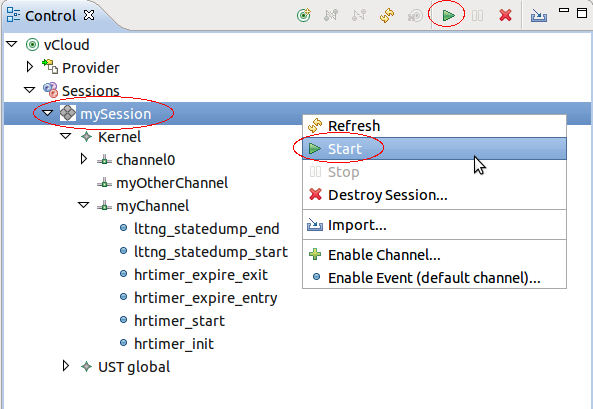This screenshot has height=409, width=593.
Task: Click the red Destroy Session toolbar icon
Action: (x=505, y=16)
